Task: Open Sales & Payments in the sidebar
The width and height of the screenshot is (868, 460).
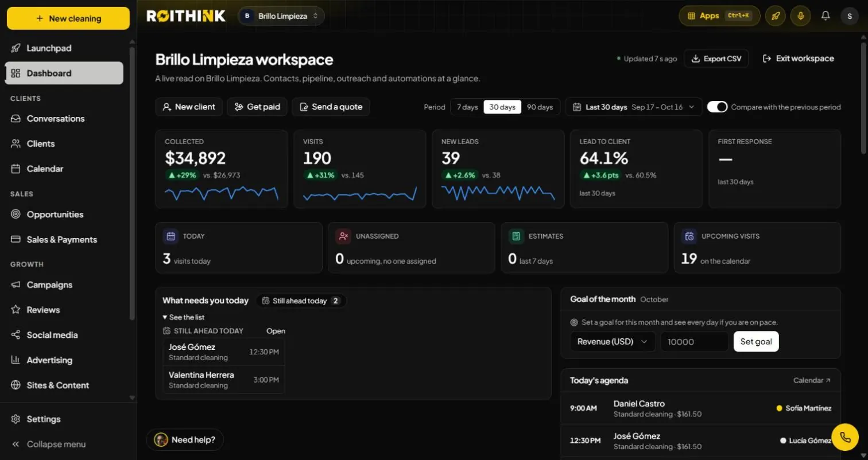Action: point(64,240)
